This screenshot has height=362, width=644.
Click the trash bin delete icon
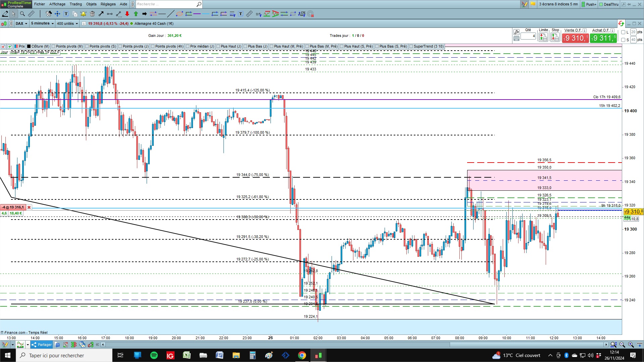pos(92,14)
